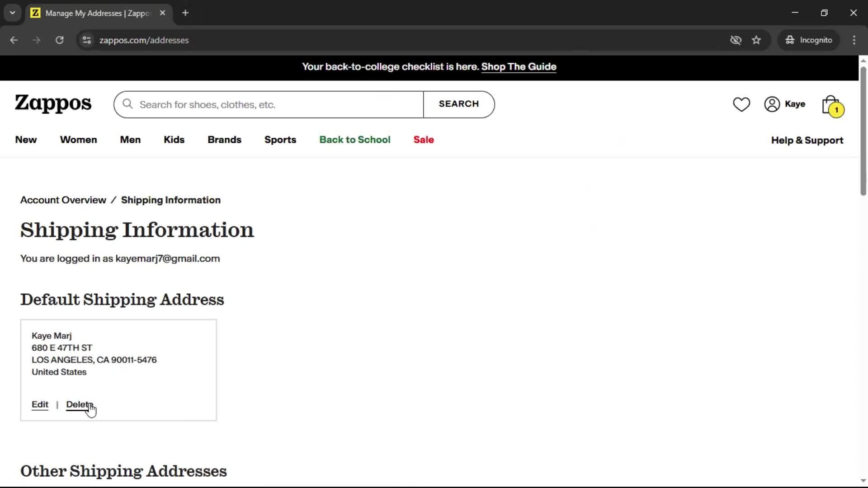Screen dimensions: 868x488
Task: Open Chrome three-dot menu
Action: pos(854,40)
